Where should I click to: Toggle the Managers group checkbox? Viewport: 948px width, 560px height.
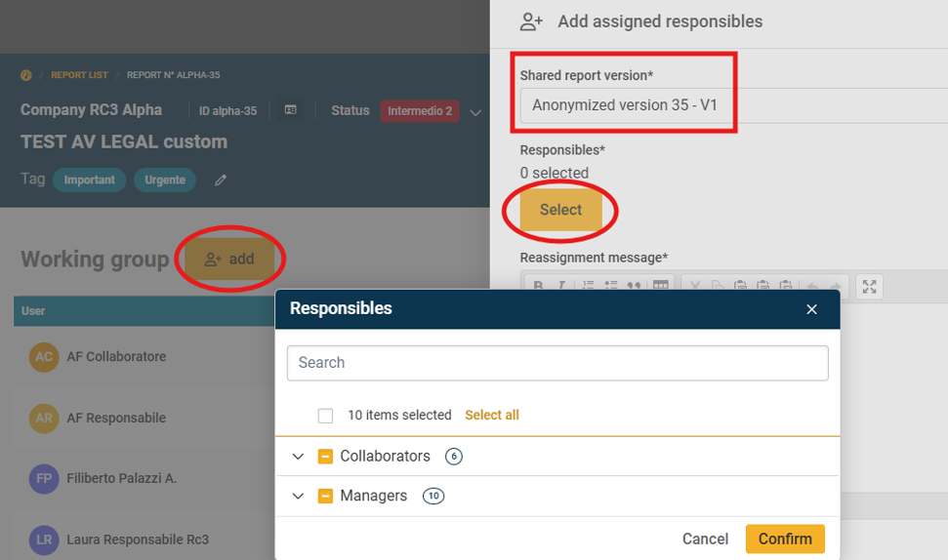(326, 497)
